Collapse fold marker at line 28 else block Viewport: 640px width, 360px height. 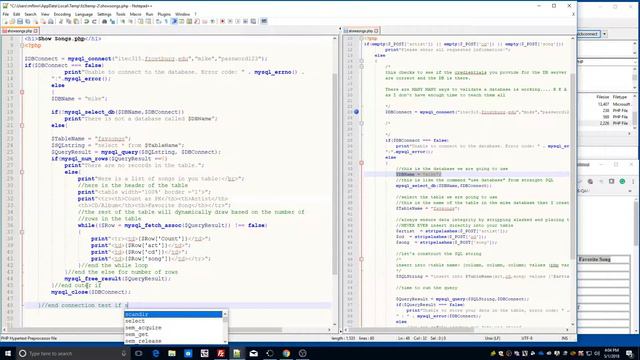[x=22, y=172]
